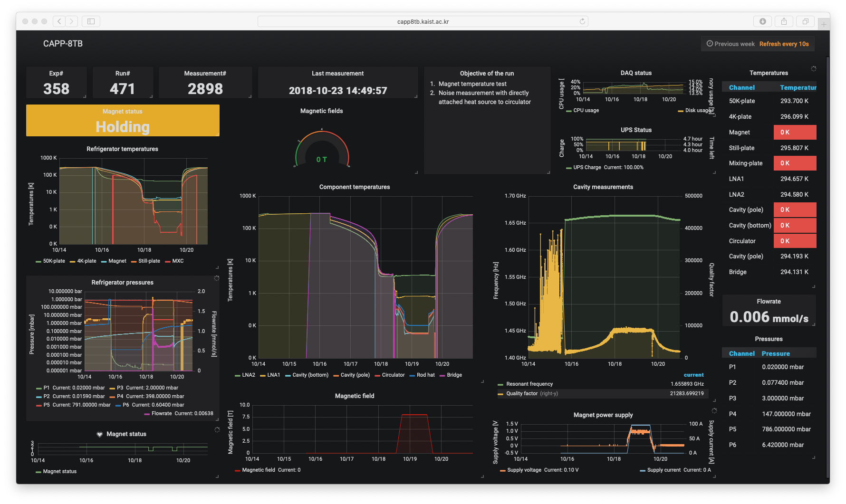Click the Run# value 471
Viewport: 846px width, 504px height.
coord(122,89)
